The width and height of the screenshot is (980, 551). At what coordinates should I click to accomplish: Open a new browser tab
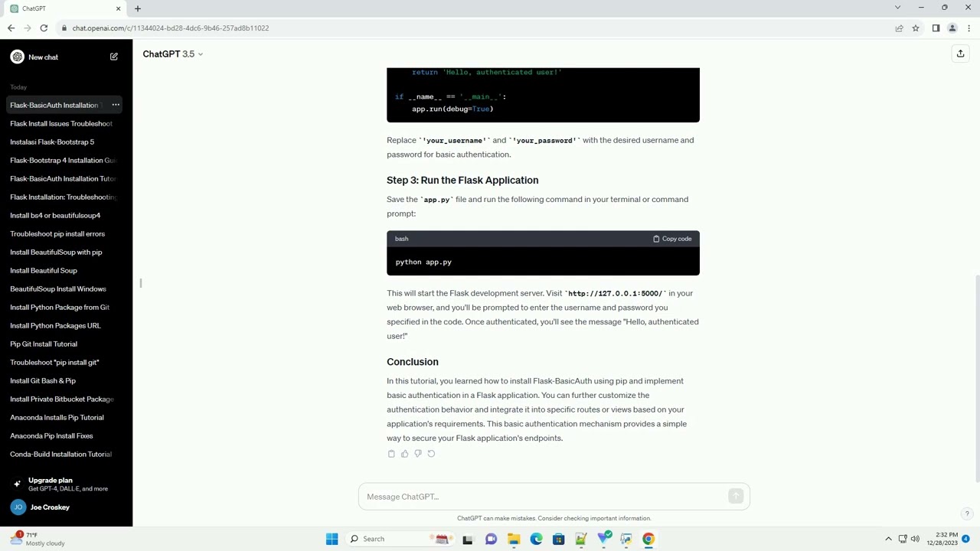pos(138,8)
